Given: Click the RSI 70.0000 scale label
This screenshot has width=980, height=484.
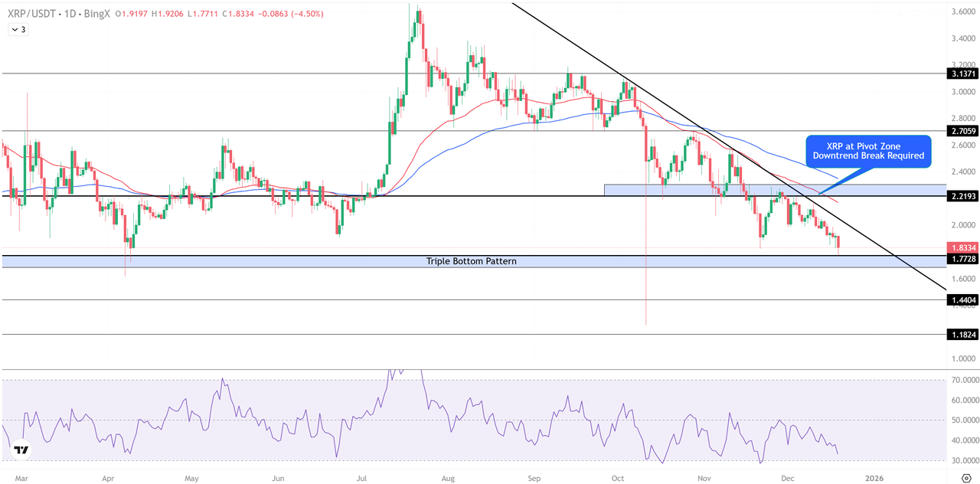Looking at the screenshot, I should (963, 381).
